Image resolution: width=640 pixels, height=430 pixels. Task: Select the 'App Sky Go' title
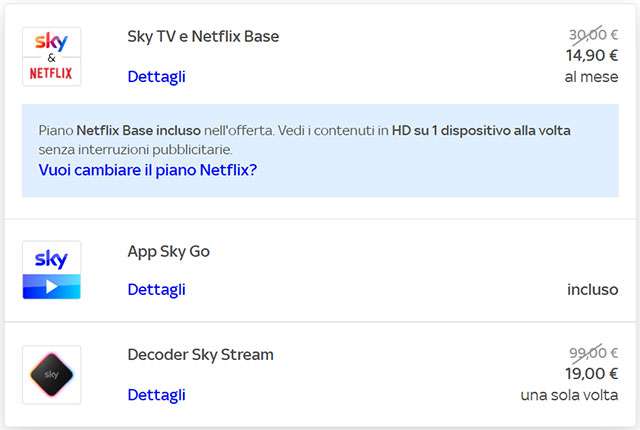tap(169, 252)
